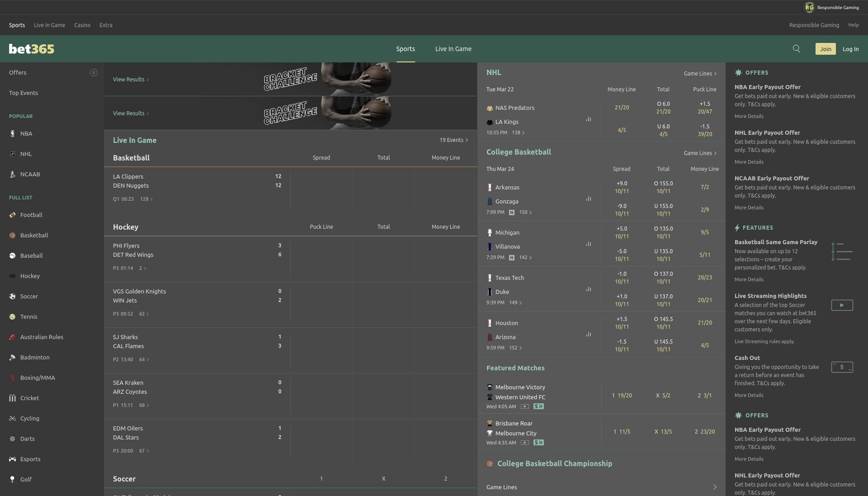Select Villanova money line 5/11
Screen dimensions: 868x496
[705, 255]
